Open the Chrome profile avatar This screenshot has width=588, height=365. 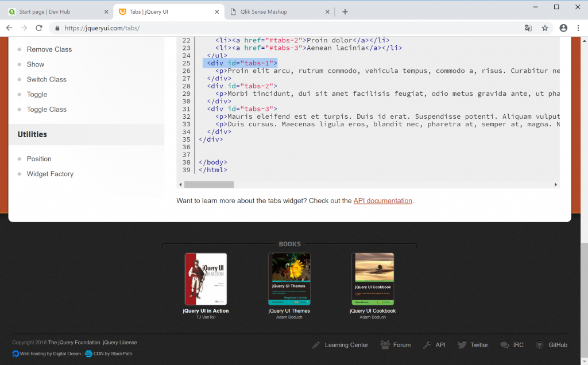tap(563, 28)
